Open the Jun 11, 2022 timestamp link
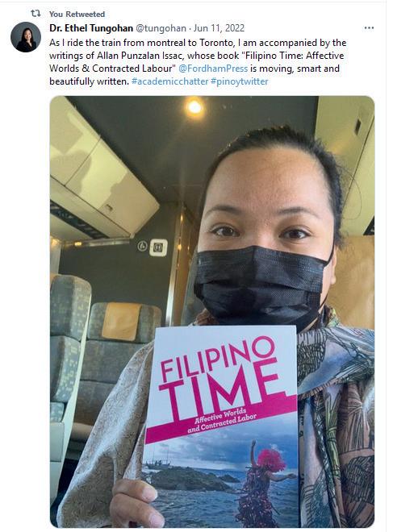Image resolution: width=393 pixels, height=532 pixels. pyautogui.click(x=219, y=28)
